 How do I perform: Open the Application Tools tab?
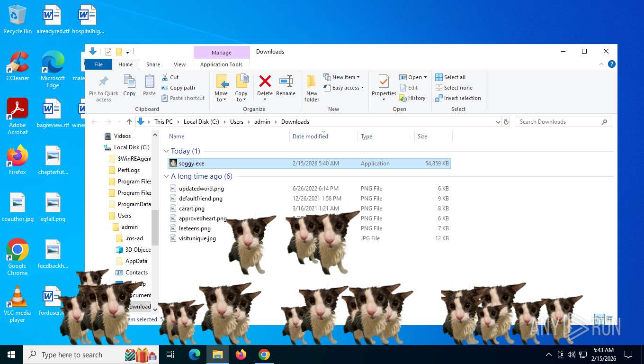[221, 64]
